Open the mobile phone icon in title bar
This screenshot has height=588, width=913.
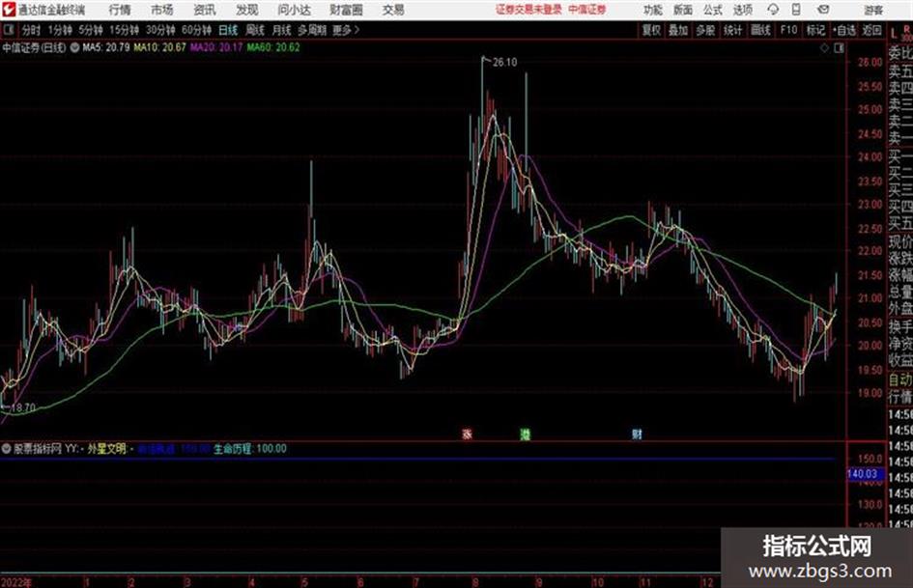pos(796,10)
